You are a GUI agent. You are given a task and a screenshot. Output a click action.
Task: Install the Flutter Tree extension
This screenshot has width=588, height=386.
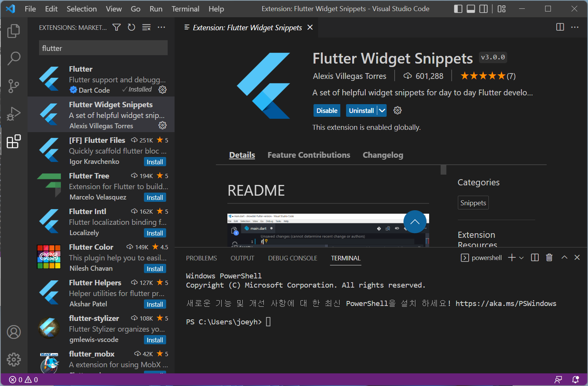[155, 198]
